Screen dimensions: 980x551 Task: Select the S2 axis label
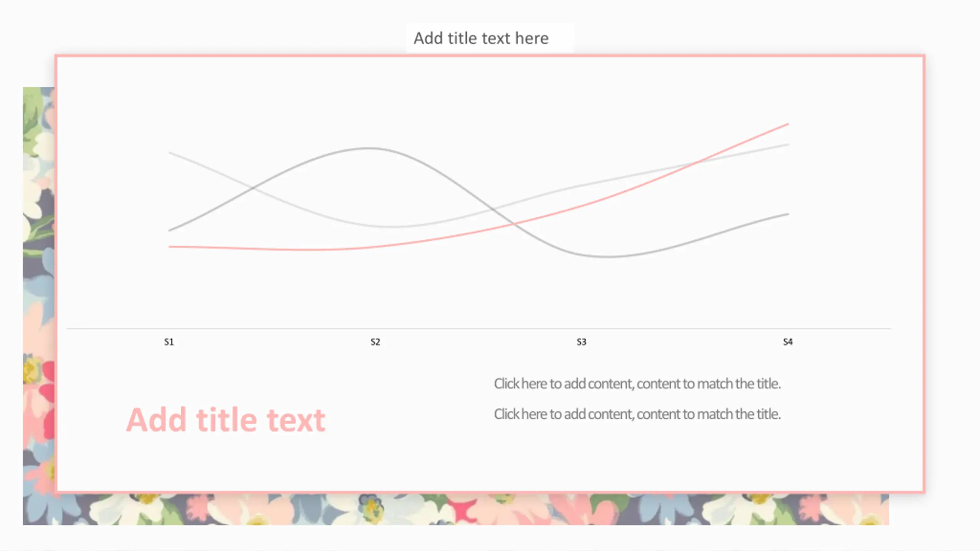(375, 342)
